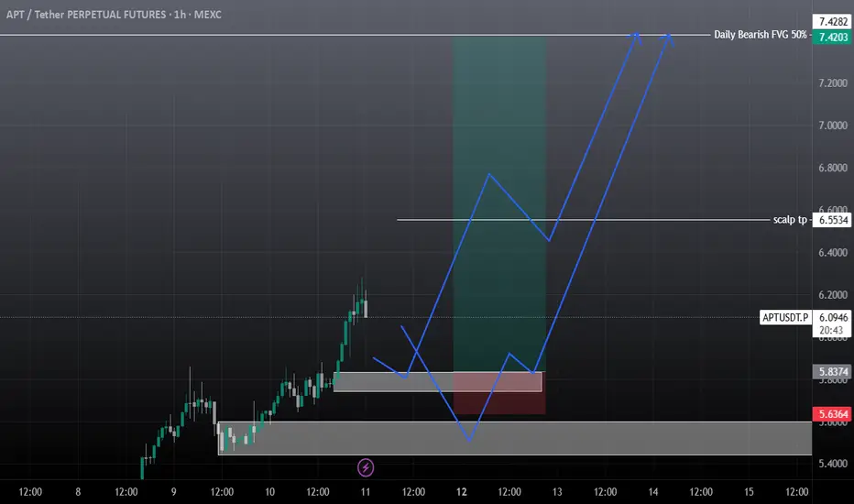Click date label 10 on time axis
854x504 pixels.
tap(269, 492)
